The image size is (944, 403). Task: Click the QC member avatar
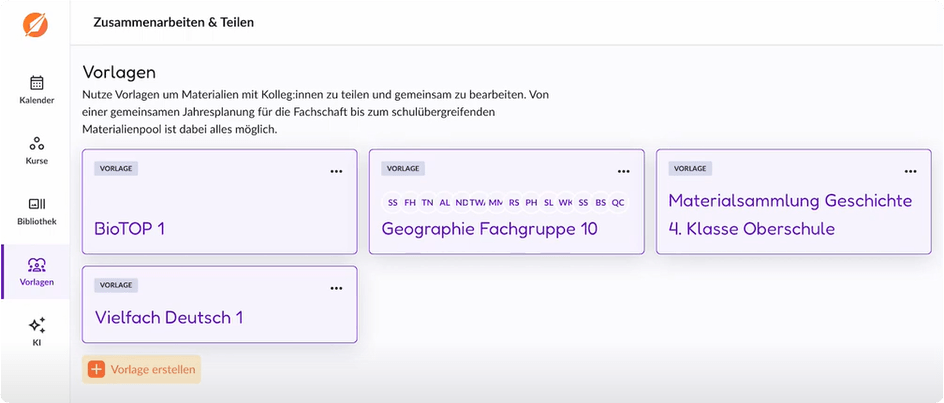[x=617, y=202]
